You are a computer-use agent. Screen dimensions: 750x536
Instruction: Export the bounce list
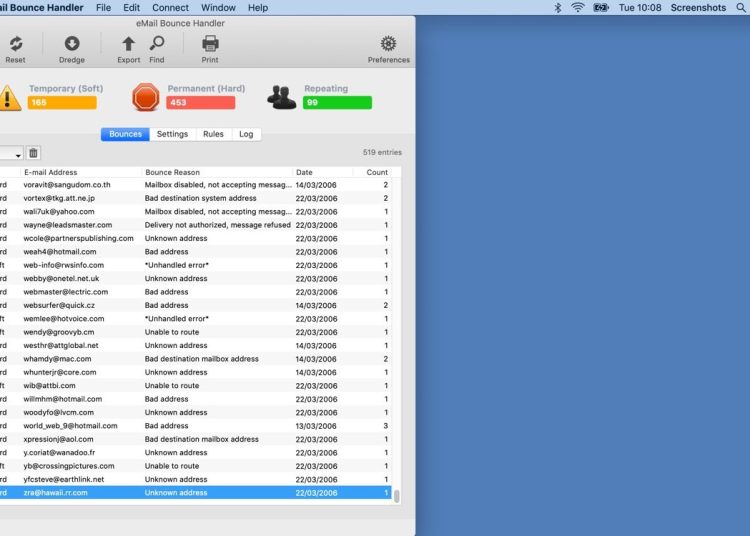click(x=128, y=44)
